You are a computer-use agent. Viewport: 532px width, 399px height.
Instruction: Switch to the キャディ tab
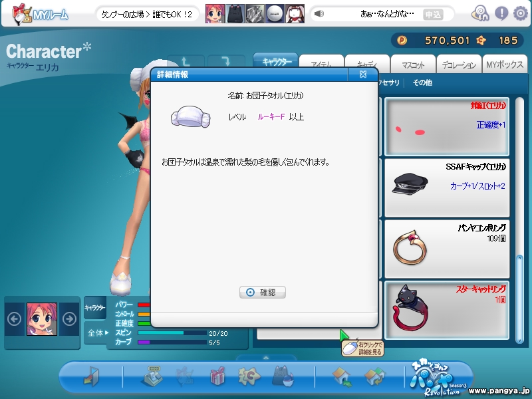tap(367, 63)
